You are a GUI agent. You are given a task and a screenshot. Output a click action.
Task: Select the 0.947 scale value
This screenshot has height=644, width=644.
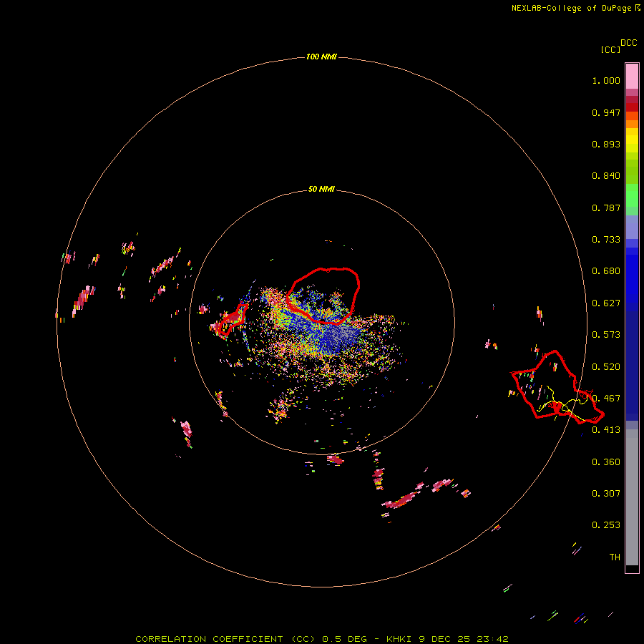click(x=606, y=112)
